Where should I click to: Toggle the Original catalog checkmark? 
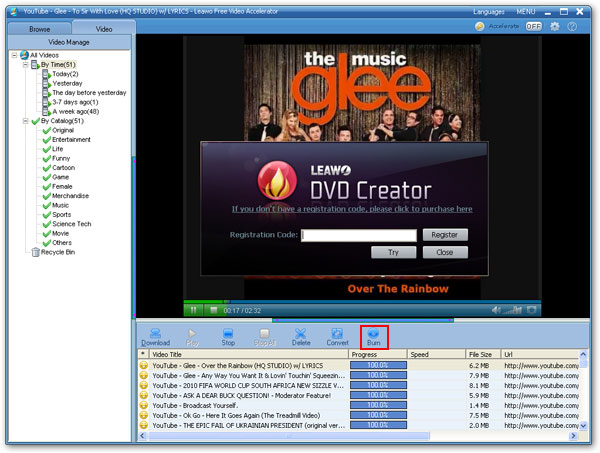tap(47, 130)
